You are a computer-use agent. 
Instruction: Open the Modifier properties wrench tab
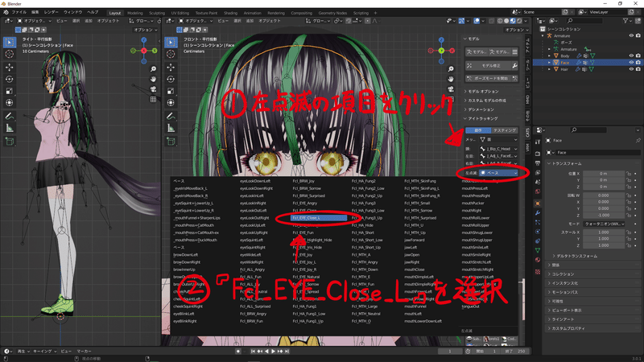click(x=538, y=213)
